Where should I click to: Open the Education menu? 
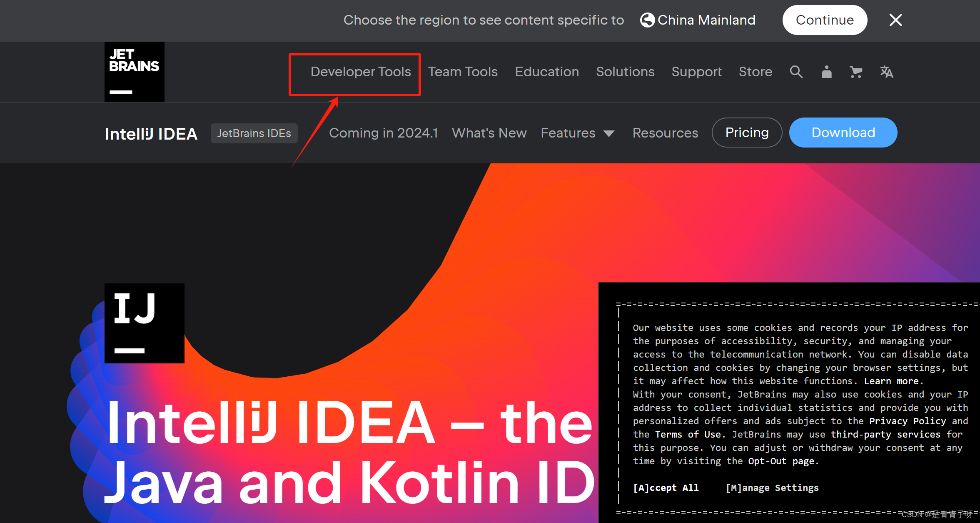click(547, 72)
